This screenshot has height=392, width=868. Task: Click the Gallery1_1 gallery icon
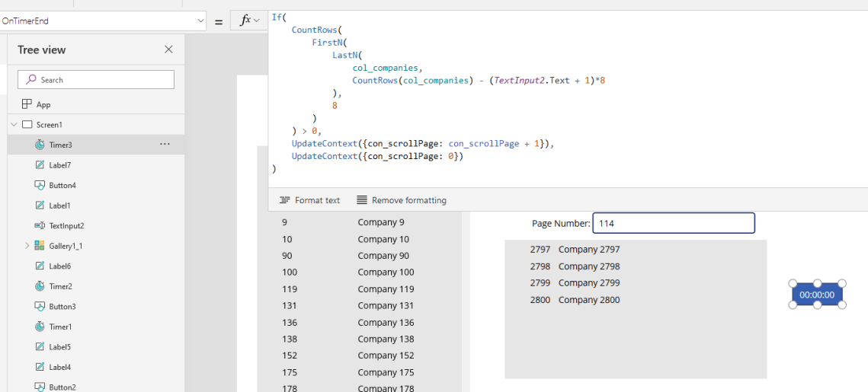(x=40, y=246)
